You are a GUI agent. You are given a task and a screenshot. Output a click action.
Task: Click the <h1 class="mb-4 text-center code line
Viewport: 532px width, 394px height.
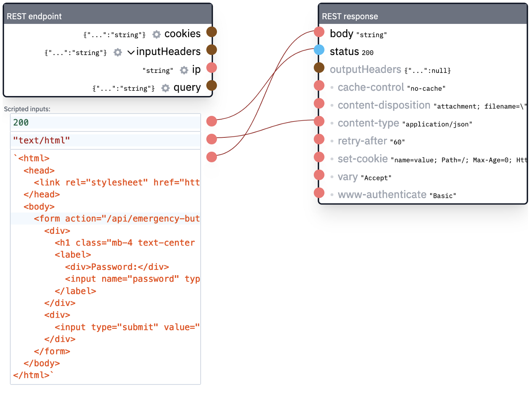pyautogui.click(x=125, y=243)
